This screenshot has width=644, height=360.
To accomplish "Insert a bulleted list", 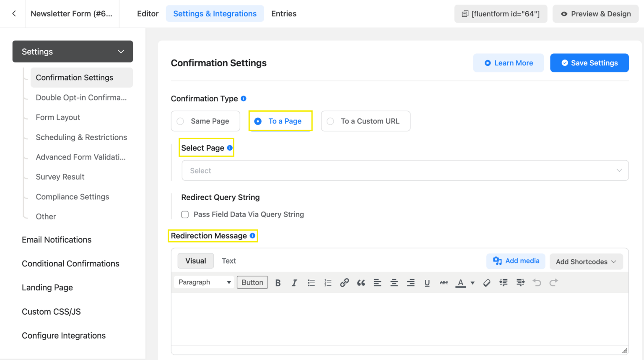I will (x=311, y=282).
